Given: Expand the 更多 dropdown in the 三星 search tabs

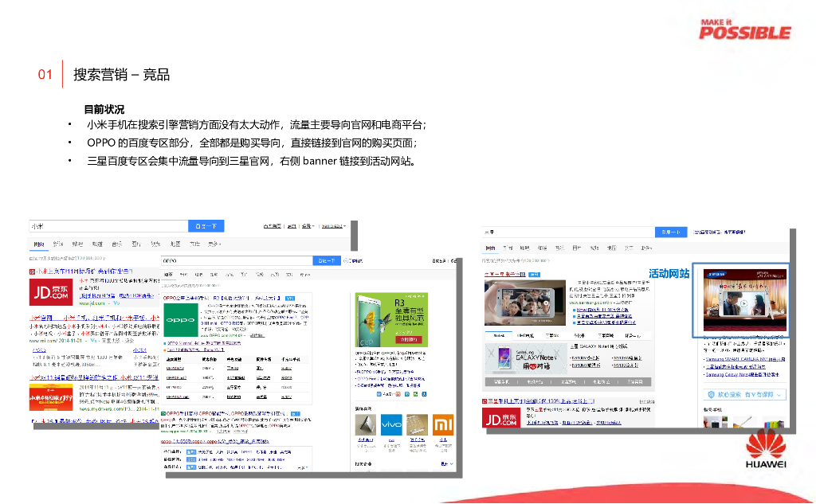Looking at the screenshot, I should (646, 248).
